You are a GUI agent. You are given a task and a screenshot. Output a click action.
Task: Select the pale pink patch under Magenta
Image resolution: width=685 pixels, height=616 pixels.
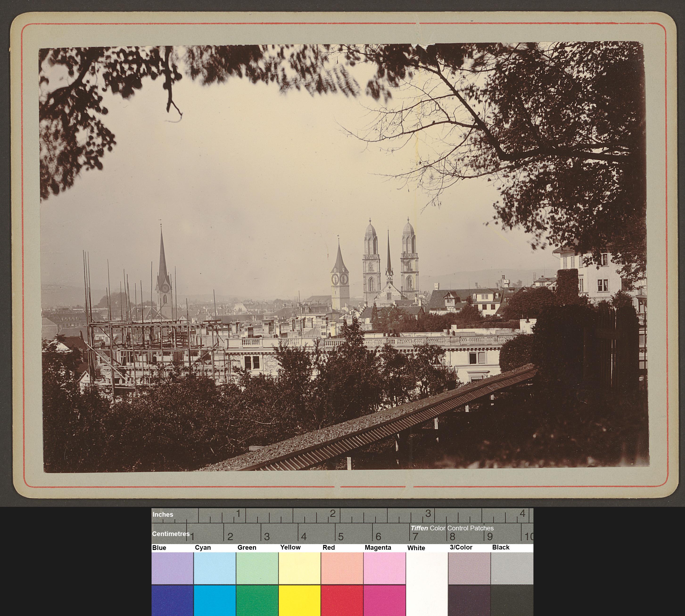385,569
